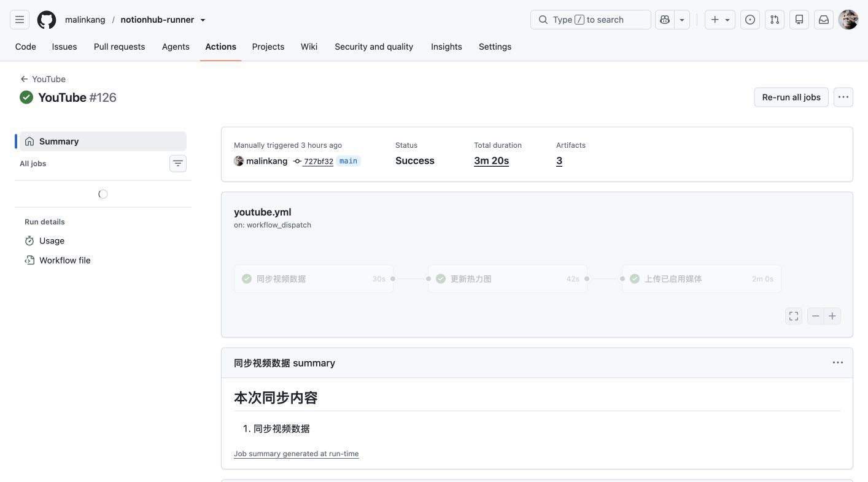Image resolution: width=868 pixels, height=482 pixels.
Task: Open the 同步视频数据 job node
Action: point(314,278)
